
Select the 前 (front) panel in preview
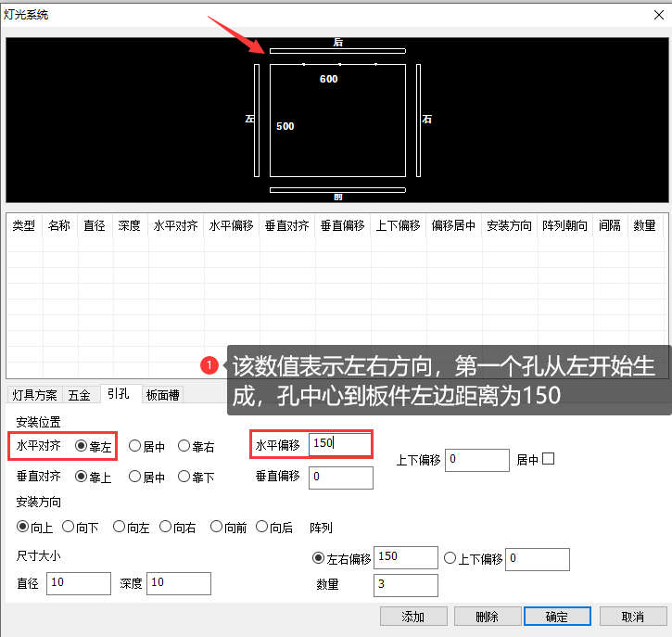(337, 190)
